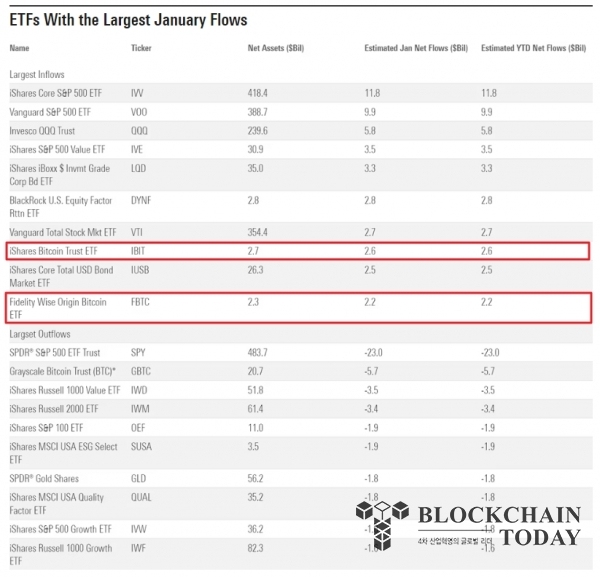This screenshot has width=600, height=577.
Task: Click the Blockchain Today cube logo icon
Action: pos(382,525)
